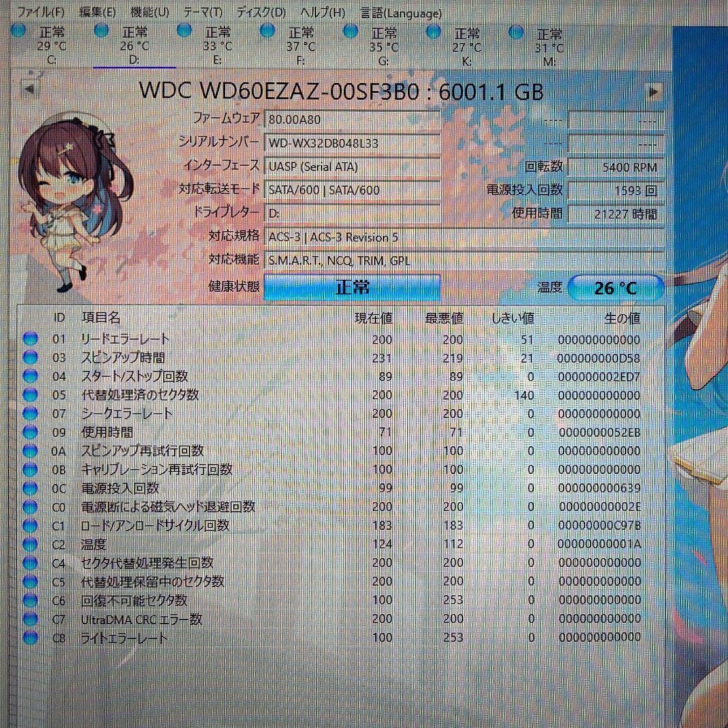
Task: Click the transfer mode field SATA/600
Action: click(x=352, y=190)
